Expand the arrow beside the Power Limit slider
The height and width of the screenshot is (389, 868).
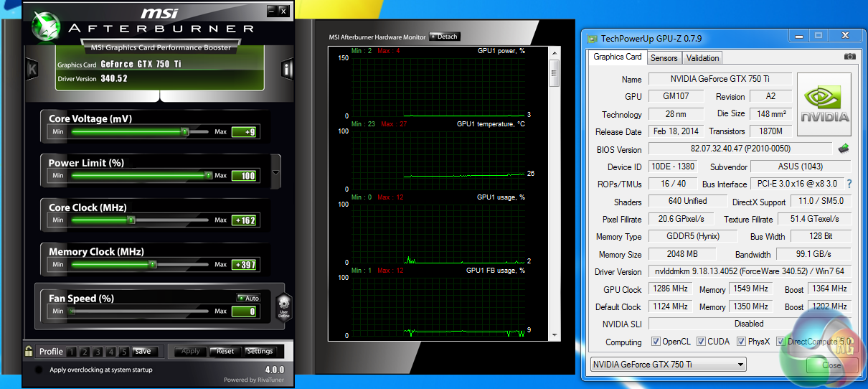coord(276,173)
